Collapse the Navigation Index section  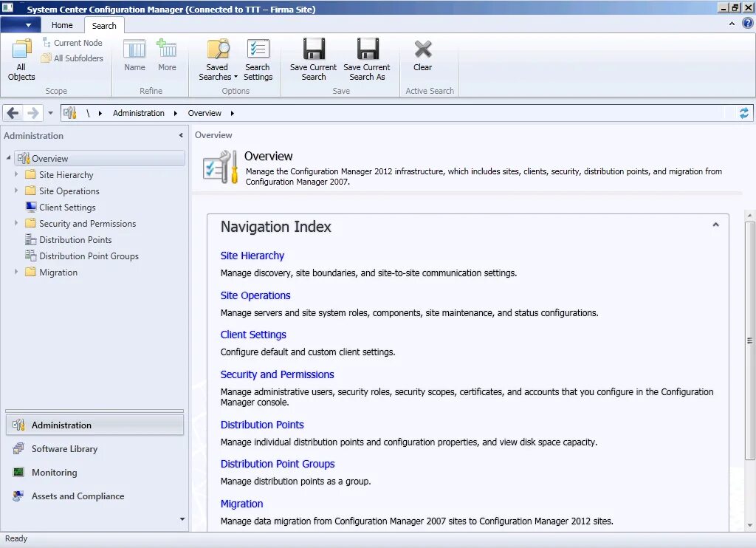pyautogui.click(x=715, y=225)
